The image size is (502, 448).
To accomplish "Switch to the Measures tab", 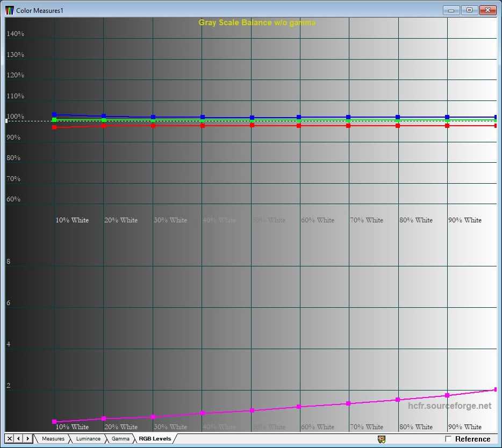I will pyautogui.click(x=53, y=439).
